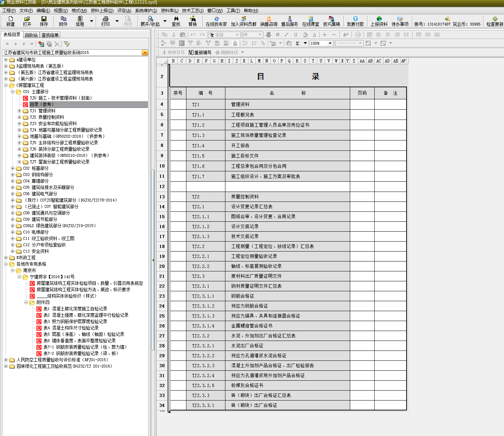
Task: Click 我要付款 payment icon
Action: coord(355,21)
